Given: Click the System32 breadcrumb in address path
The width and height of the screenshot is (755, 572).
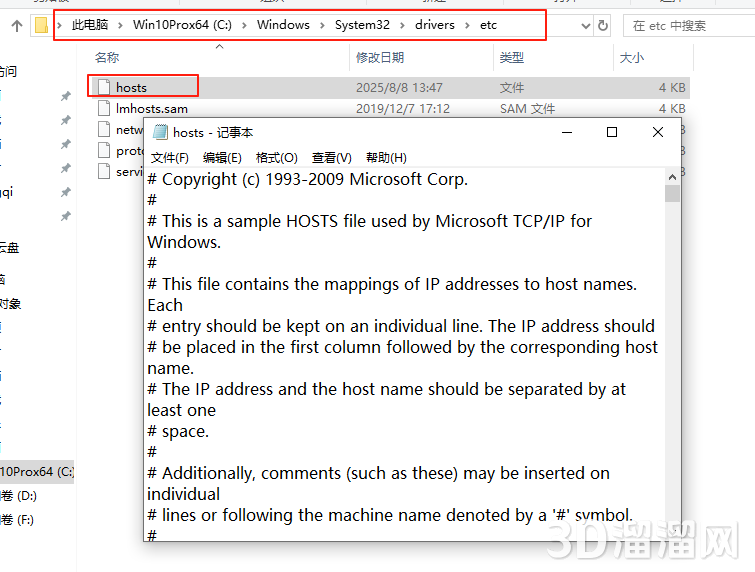Looking at the screenshot, I should pyautogui.click(x=360, y=25).
